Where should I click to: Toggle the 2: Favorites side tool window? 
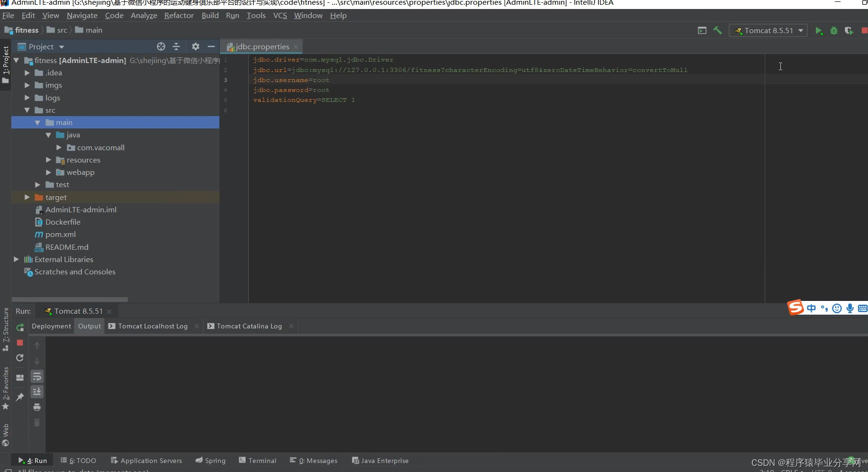[6, 388]
